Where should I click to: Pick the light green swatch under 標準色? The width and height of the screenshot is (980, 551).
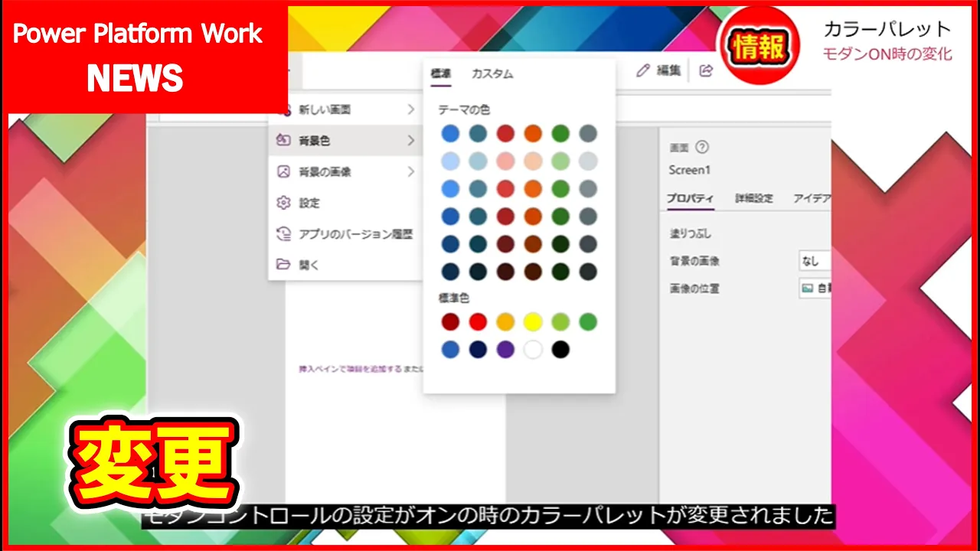560,322
